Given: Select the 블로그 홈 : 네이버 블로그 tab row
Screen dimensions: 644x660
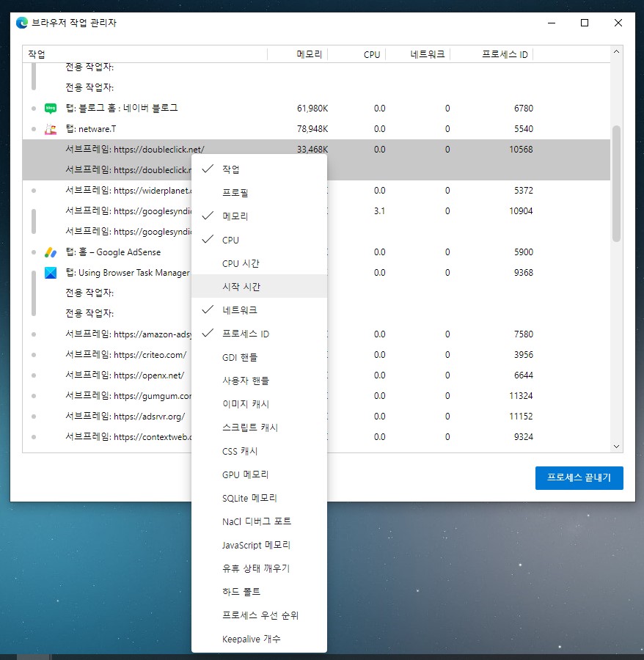Looking at the screenshot, I should pyautogui.click(x=316, y=109).
